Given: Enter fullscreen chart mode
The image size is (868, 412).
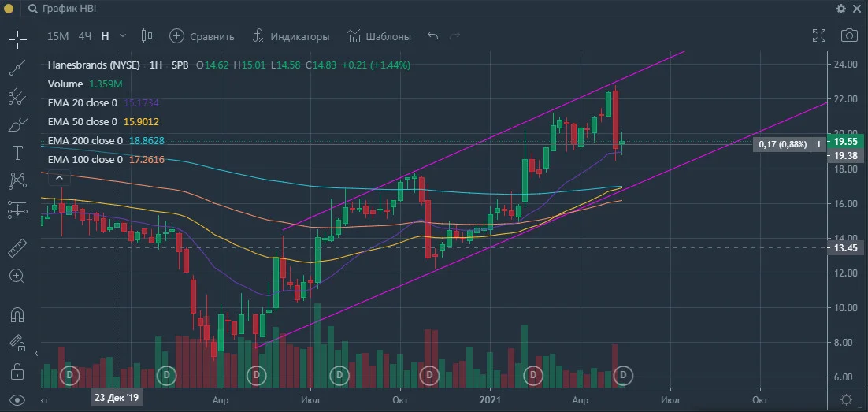Looking at the screenshot, I should tap(818, 35).
